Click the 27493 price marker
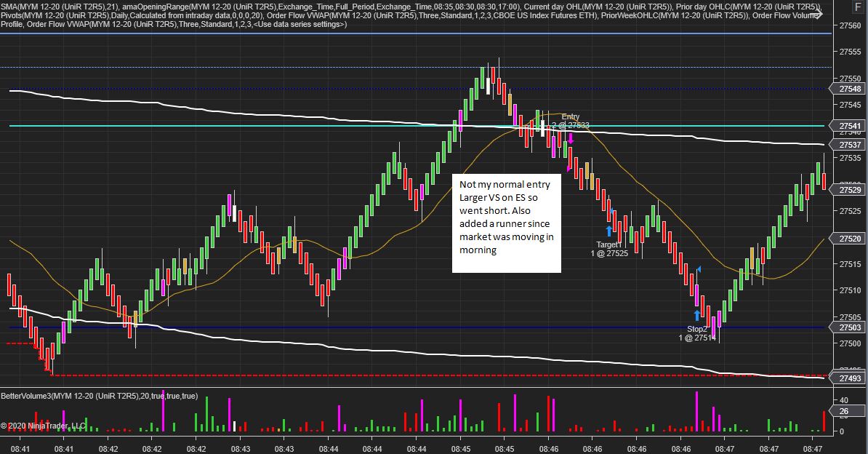Image resolution: width=868 pixels, height=454 pixels. pos(848,378)
